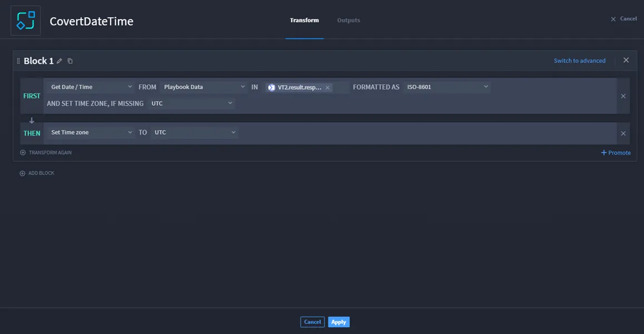
Task: Click the Promote link
Action: click(x=620, y=153)
